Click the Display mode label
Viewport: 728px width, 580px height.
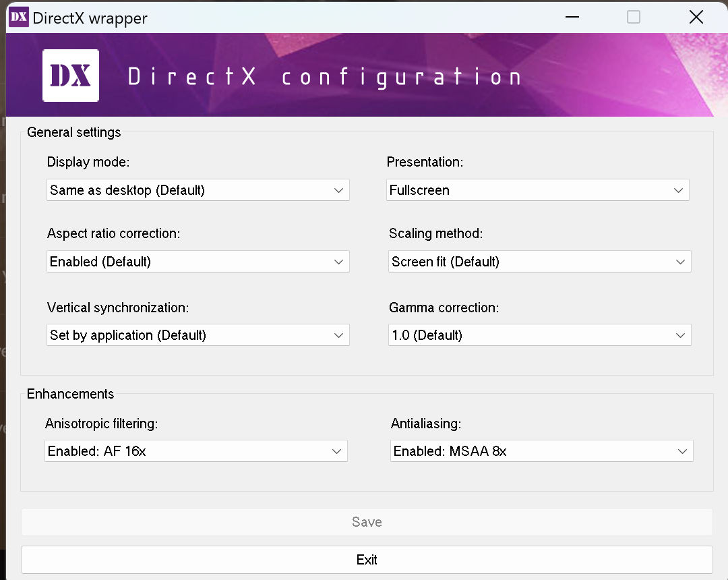pos(88,162)
